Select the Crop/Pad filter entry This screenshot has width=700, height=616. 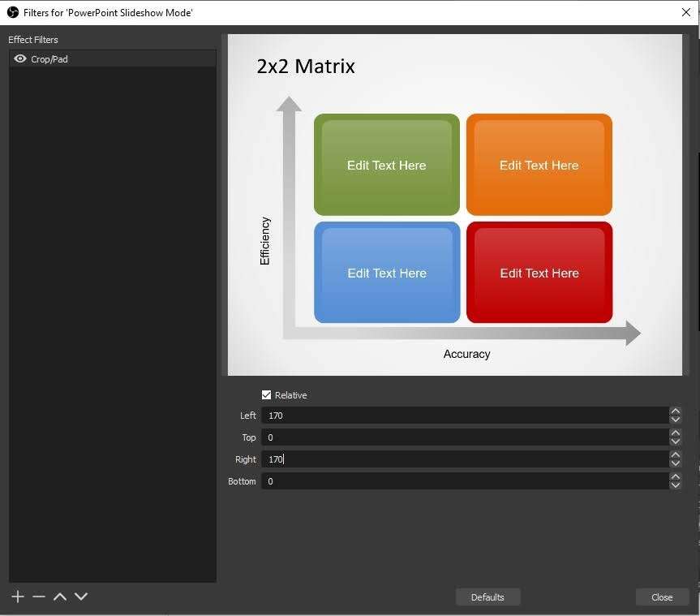tap(114, 59)
